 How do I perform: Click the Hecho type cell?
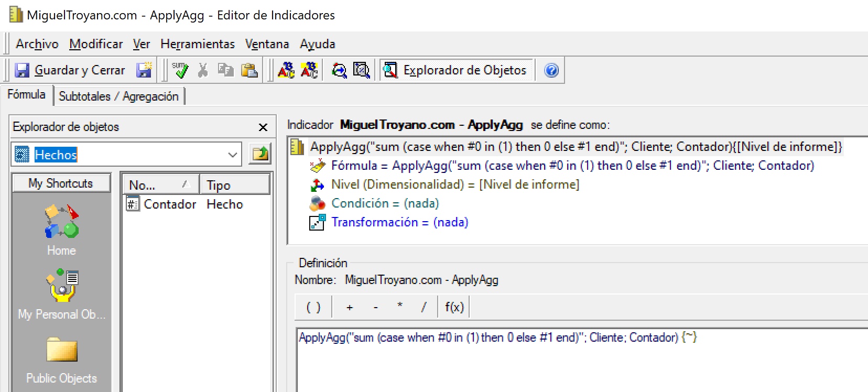225,204
